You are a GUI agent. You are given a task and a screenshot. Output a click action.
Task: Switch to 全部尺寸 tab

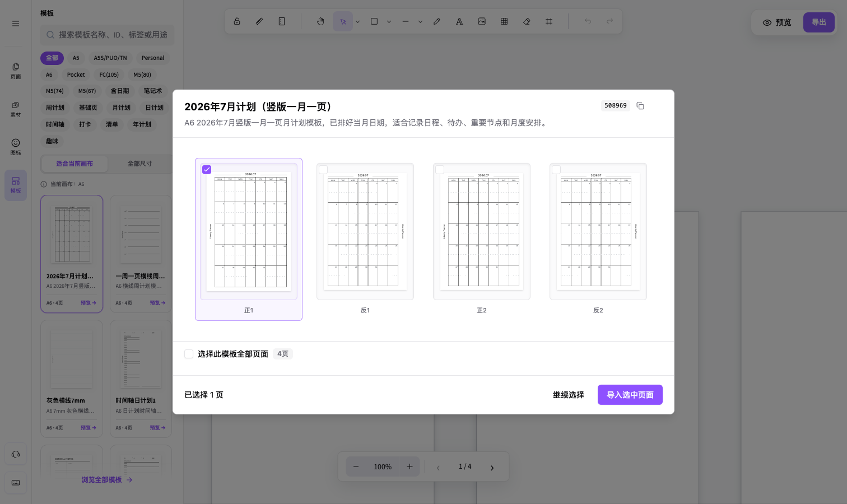coord(139,164)
